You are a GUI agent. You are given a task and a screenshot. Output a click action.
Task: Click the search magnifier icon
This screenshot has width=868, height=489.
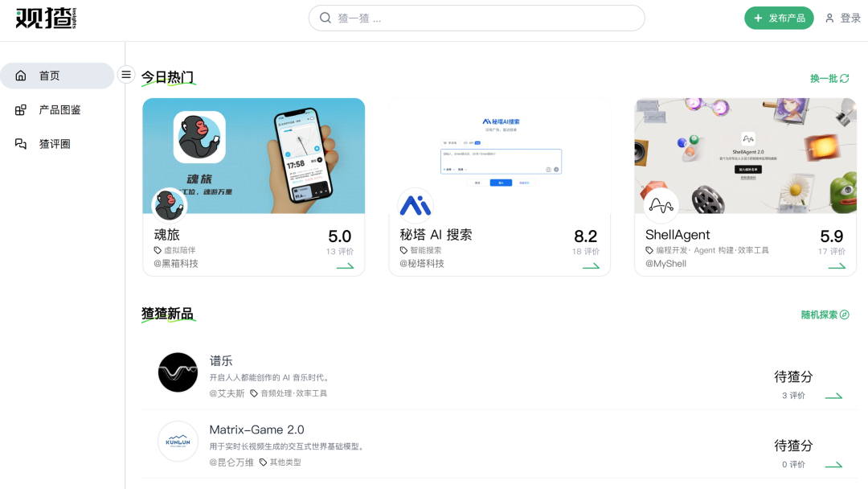[x=325, y=18]
